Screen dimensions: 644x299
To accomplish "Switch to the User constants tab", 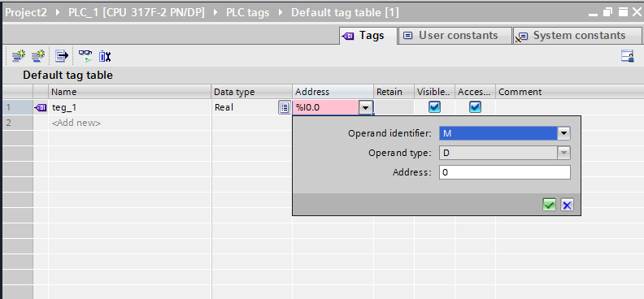I will point(455,36).
